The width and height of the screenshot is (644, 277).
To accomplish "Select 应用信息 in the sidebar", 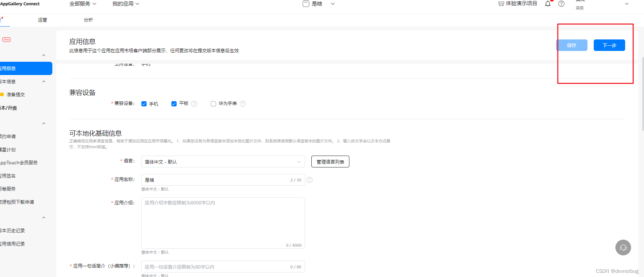I will click(26, 68).
